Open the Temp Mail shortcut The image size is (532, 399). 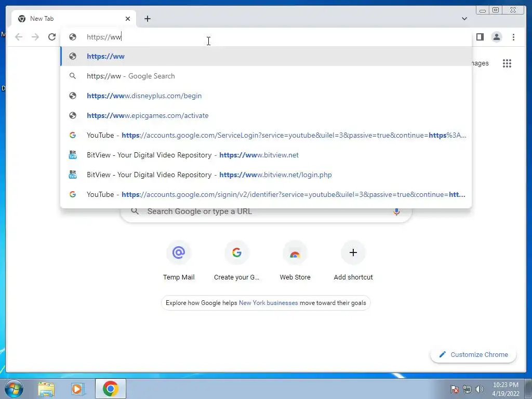coord(179,261)
